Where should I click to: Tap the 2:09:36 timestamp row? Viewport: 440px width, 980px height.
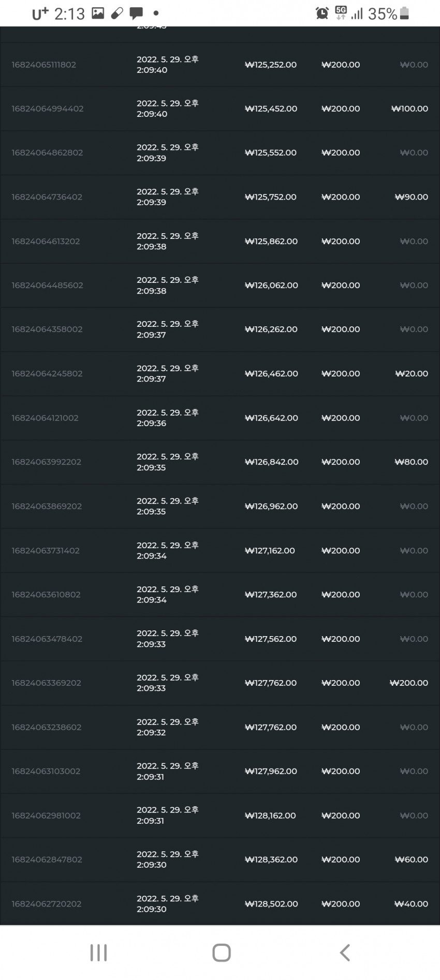(x=220, y=418)
